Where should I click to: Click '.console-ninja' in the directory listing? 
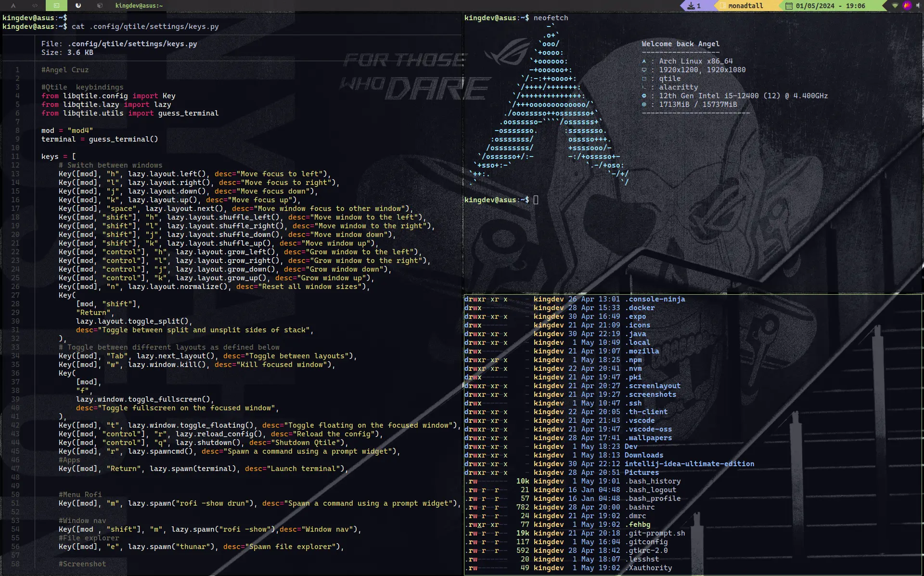654,299
